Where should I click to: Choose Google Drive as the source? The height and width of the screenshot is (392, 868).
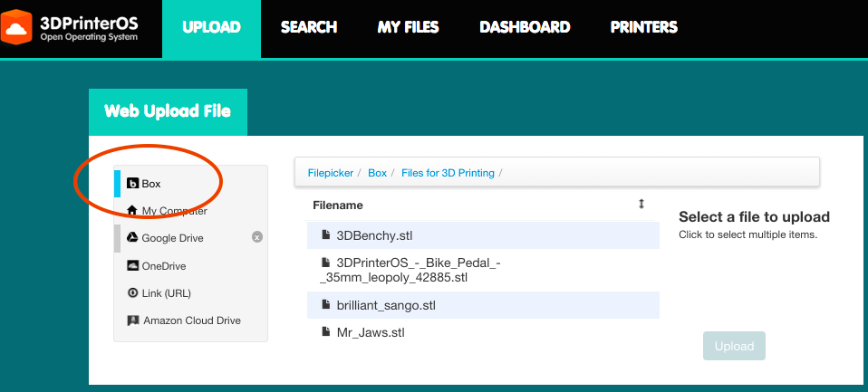coord(173,238)
